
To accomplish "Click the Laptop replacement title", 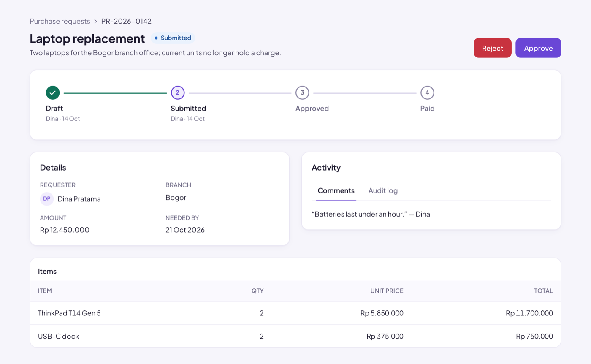I will [87, 38].
